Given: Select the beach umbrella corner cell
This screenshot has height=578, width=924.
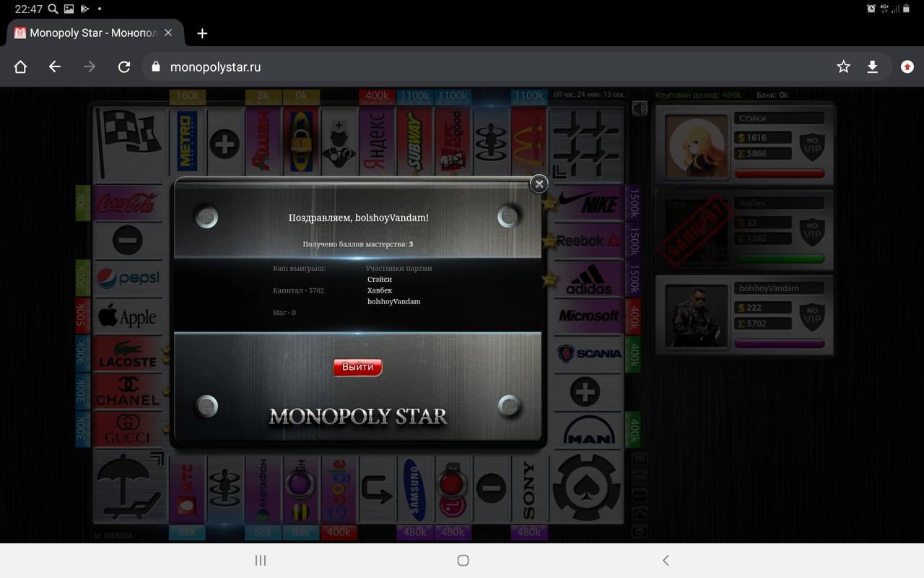Looking at the screenshot, I should [130, 488].
